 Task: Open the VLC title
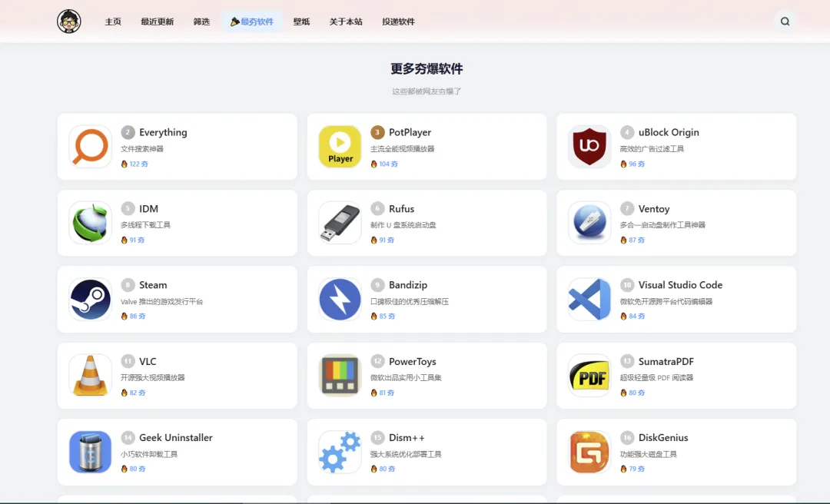click(x=148, y=362)
